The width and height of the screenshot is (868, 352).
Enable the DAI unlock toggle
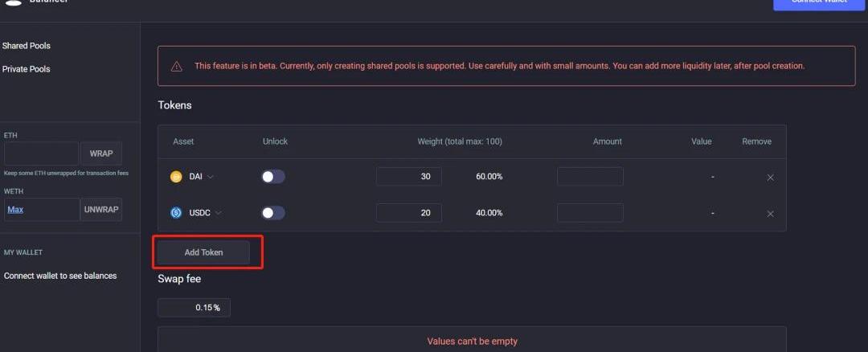click(273, 177)
